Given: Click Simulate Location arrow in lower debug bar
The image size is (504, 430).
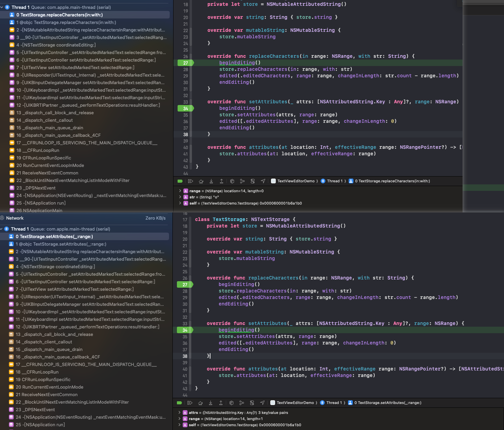Looking at the screenshot, I should (x=262, y=403).
